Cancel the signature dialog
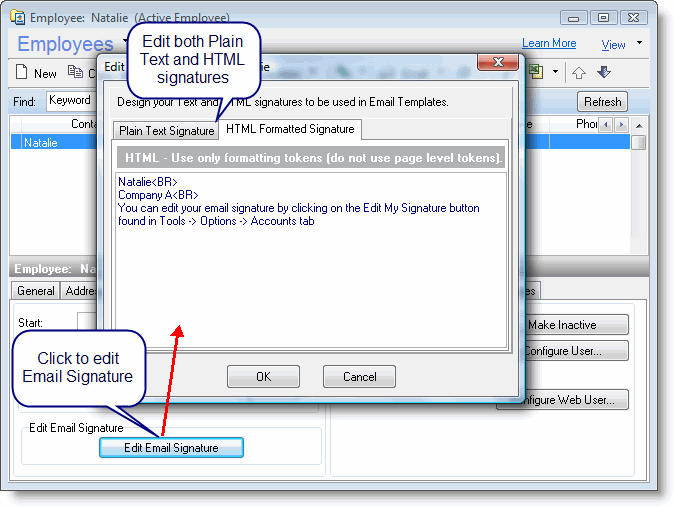Viewport: 674px width, 507px height. (x=359, y=377)
